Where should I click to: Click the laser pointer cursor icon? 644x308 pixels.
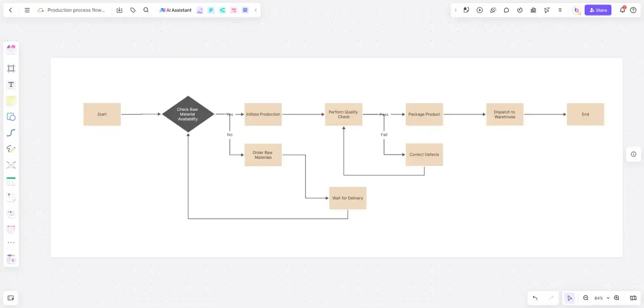[x=547, y=10]
